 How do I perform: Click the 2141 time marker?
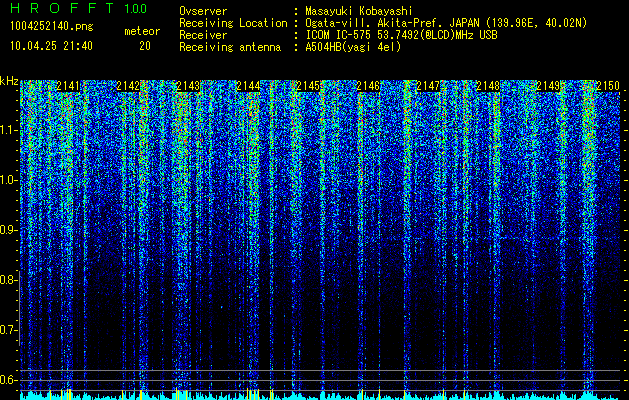click(x=68, y=86)
